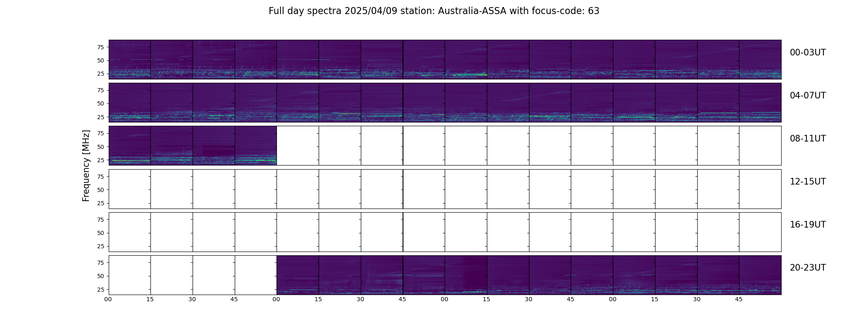The height and width of the screenshot is (331, 868).
Task: Click the 75 tick label of 00-03UT row
Action: (100, 47)
